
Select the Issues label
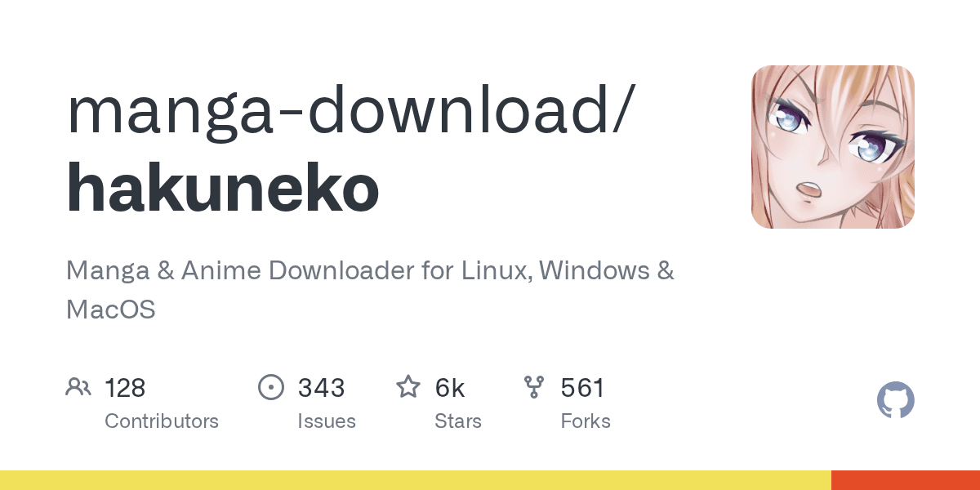pos(327,421)
